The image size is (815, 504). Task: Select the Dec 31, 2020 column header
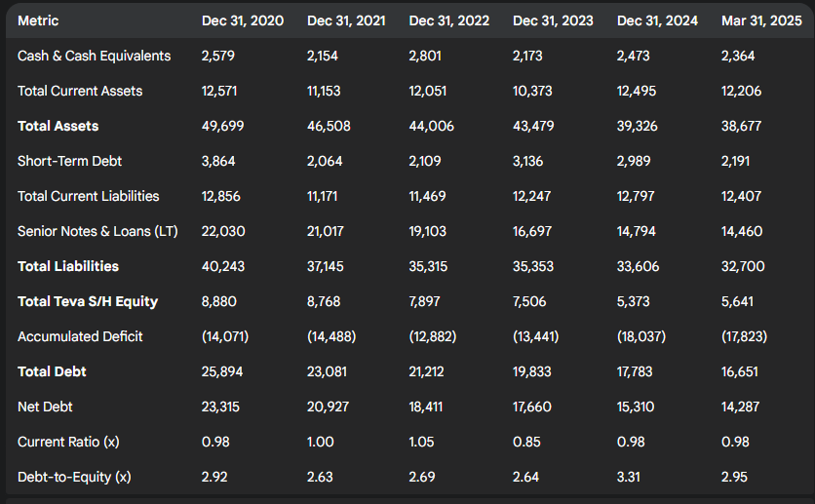click(243, 20)
